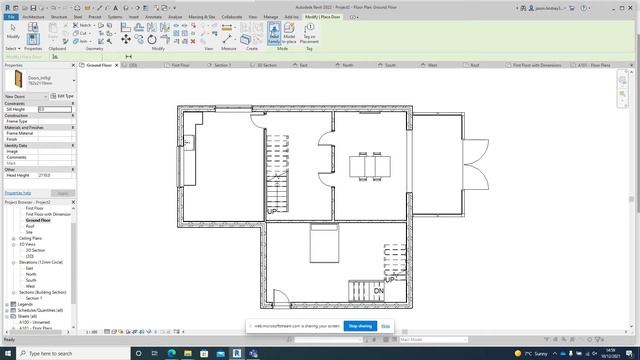Click the Apply button in Properties
Screen dimensions: 640x360
(63, 193)
